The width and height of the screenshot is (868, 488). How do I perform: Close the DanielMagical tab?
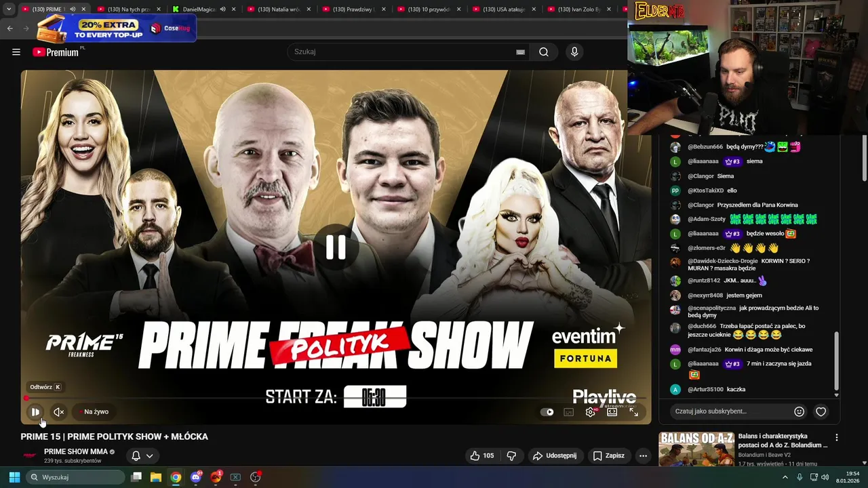click(x=234, y=9)
